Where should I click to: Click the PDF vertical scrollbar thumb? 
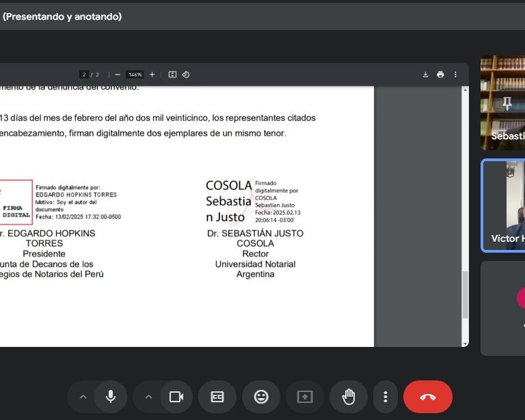click(x=465, y=294)
